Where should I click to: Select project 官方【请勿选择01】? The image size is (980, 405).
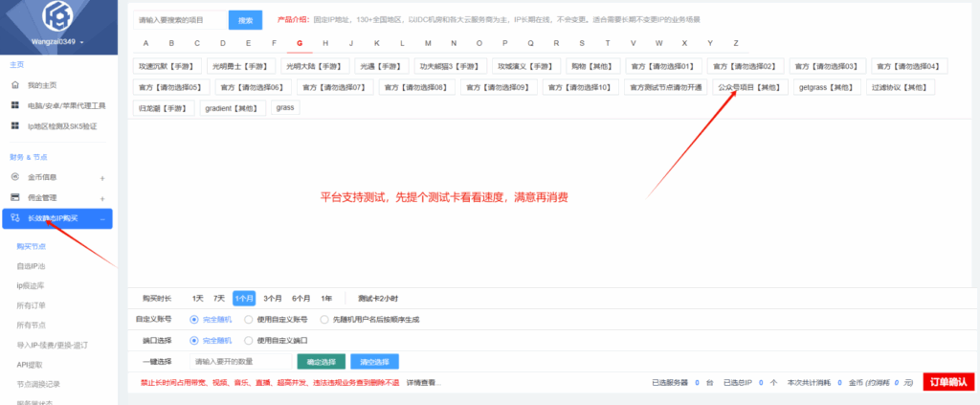tap(663, 66)
